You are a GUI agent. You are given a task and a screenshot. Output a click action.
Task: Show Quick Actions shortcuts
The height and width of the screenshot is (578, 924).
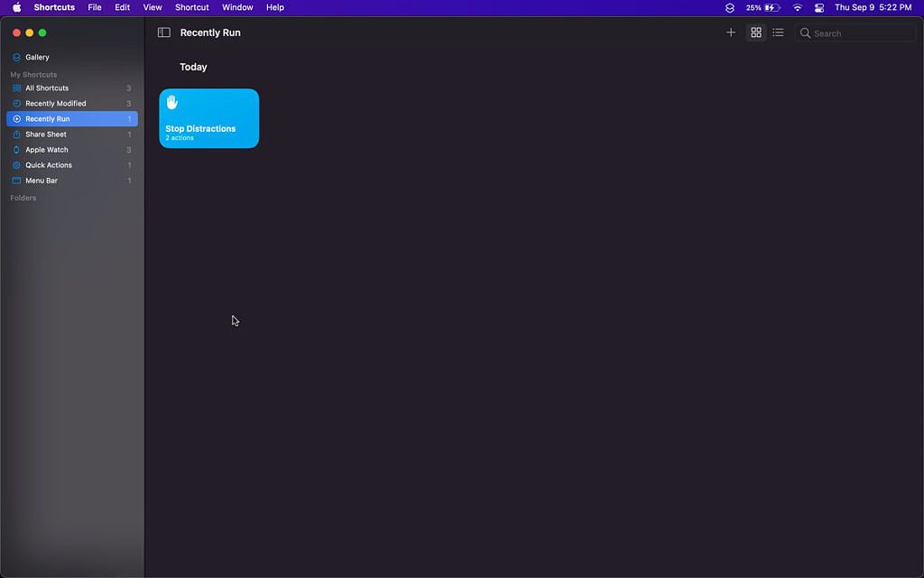tap(47, 164)
